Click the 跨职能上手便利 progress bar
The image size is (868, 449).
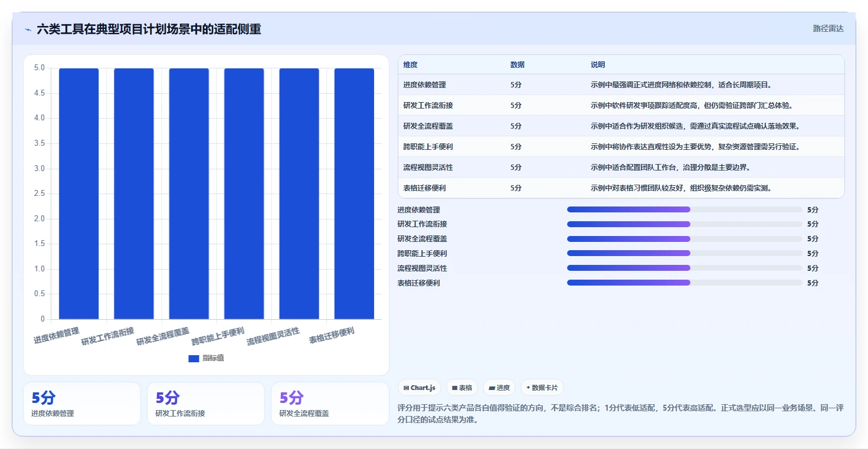pos(684,253)
